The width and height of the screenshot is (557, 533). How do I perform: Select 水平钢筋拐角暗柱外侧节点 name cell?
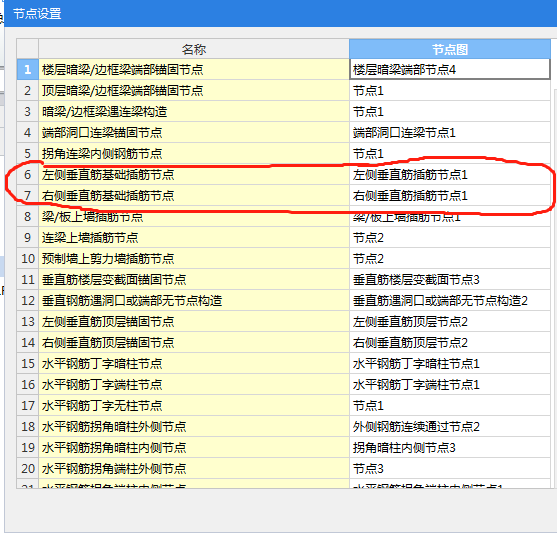(x=194, y=426)
